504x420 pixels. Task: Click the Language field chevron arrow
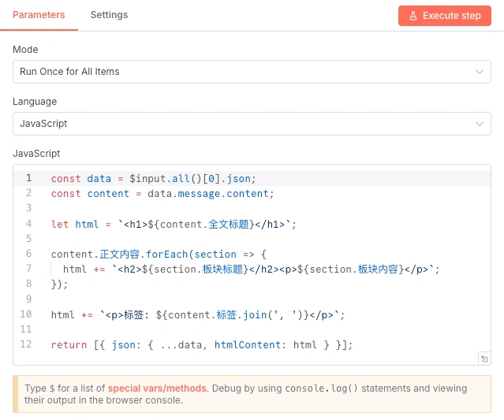pos(479,124)
